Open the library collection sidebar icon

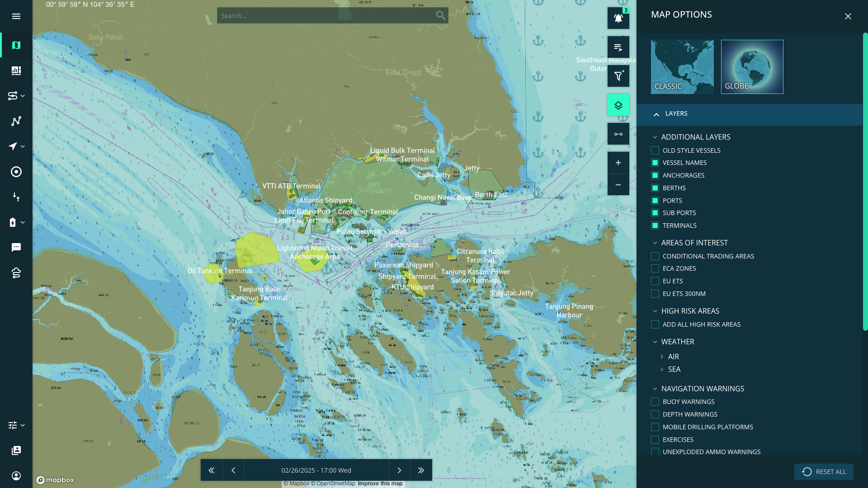click(16, 450)
